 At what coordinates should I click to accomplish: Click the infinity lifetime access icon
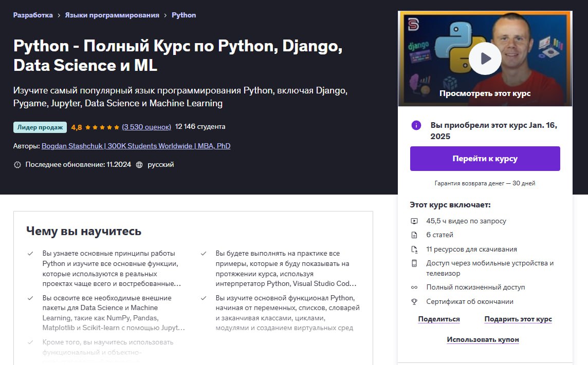(x=414, y=287)
